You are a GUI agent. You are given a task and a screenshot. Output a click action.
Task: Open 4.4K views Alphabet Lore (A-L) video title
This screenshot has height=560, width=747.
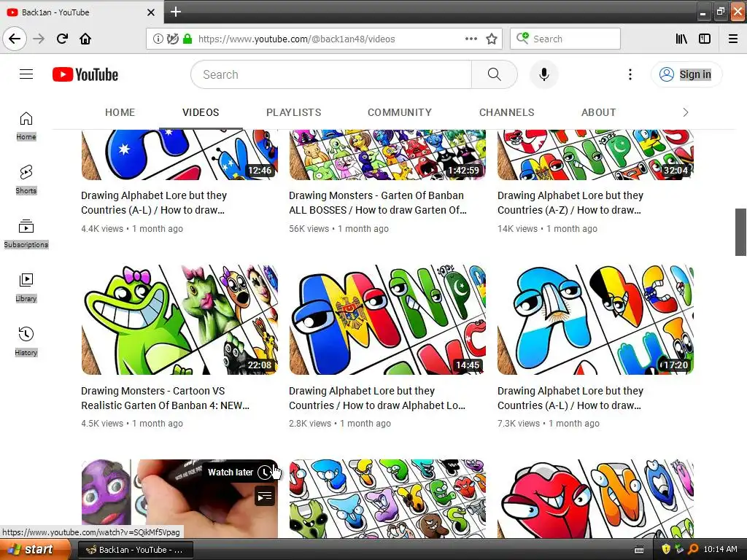click(x=153, y=203)
